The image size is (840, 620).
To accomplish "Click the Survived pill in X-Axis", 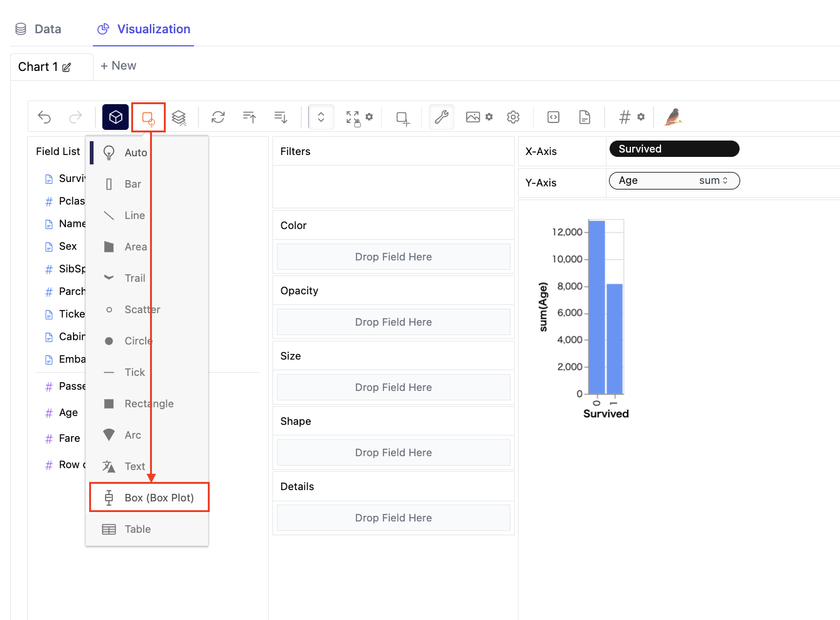I will click(674, 149).
